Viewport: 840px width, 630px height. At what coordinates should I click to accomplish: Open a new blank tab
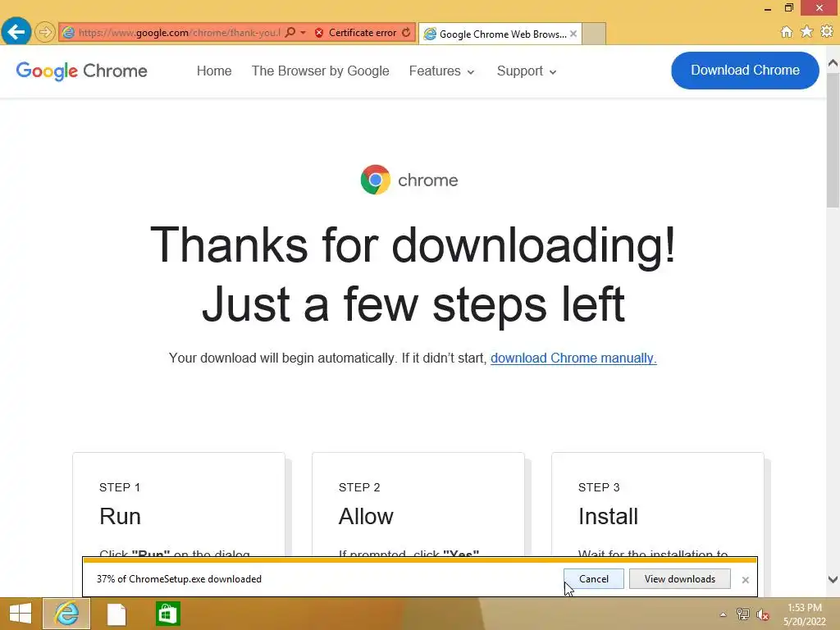point(594,34)
